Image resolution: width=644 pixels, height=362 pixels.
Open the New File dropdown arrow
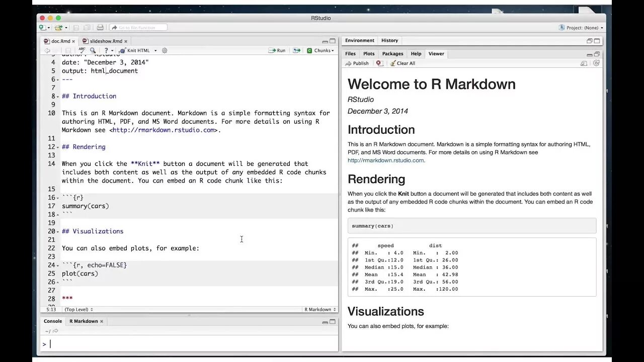pyautogui.click(x=49, y=28)
